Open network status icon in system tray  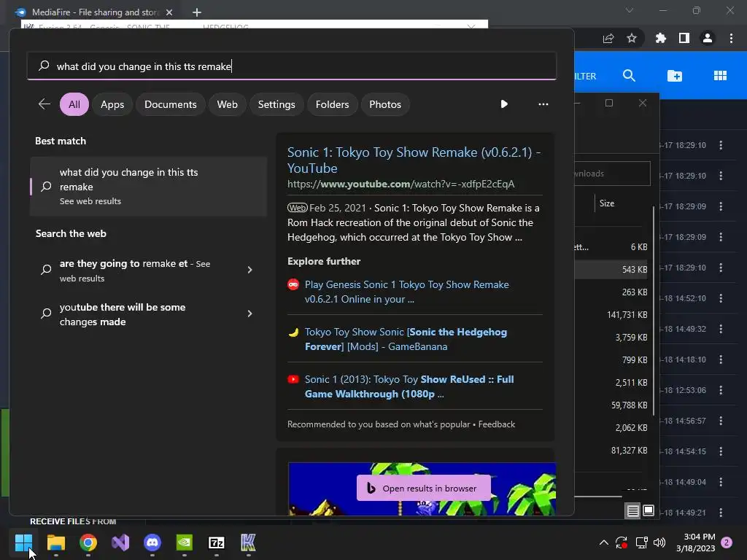[641, 542]
